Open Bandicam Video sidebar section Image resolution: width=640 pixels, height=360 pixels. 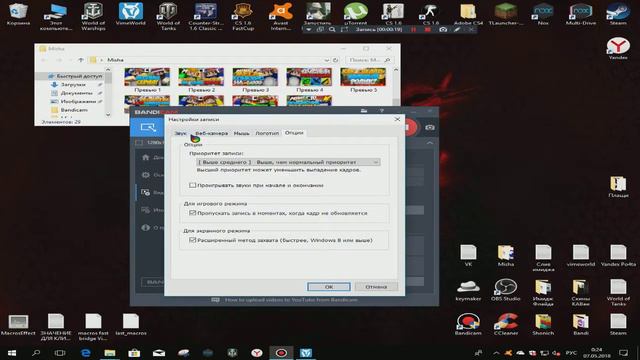[x=146, y=193]
